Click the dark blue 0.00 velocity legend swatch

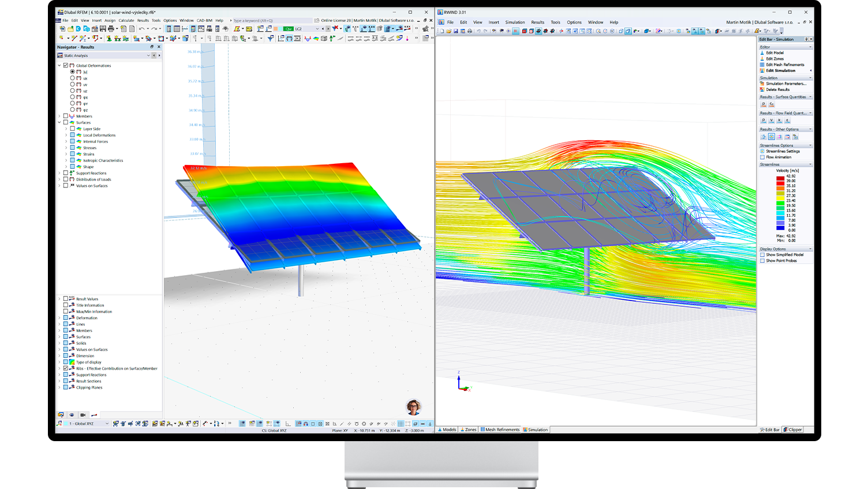click(x=780, y=228)
